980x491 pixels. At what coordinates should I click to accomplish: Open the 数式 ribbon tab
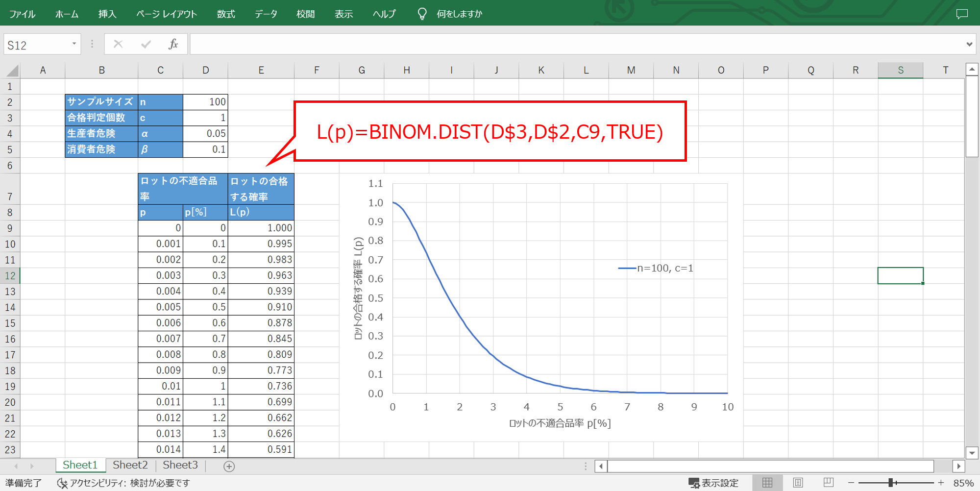[226, 14]
